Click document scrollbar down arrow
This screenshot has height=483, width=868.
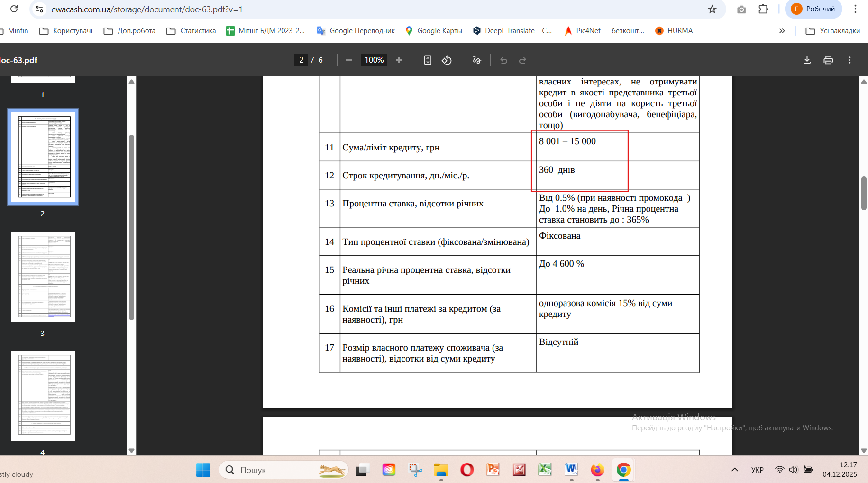[864, 451]
